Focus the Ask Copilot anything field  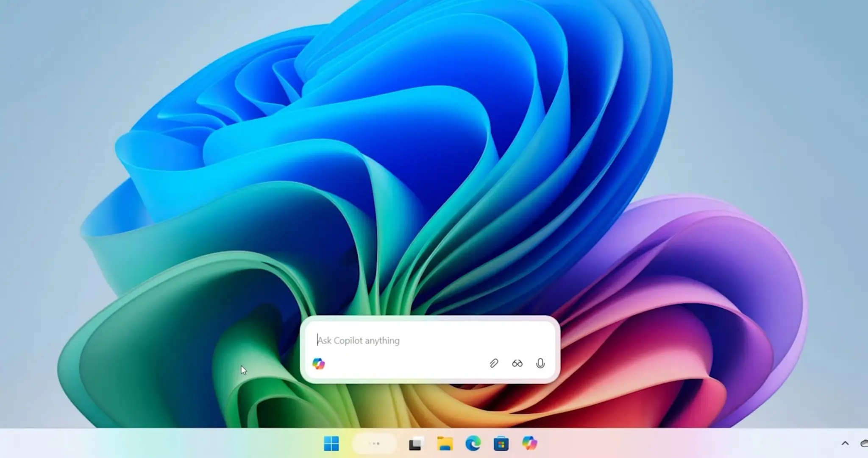tap(424, 341)
